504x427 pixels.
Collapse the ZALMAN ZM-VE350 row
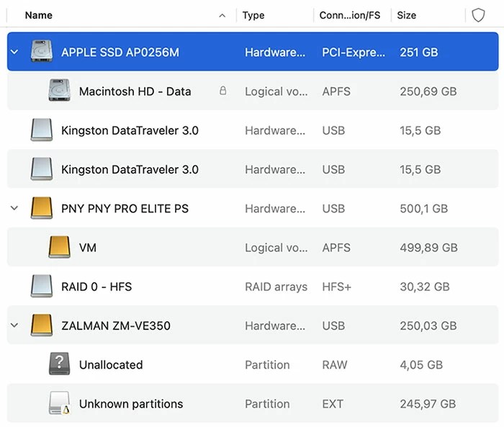(14, 325)
